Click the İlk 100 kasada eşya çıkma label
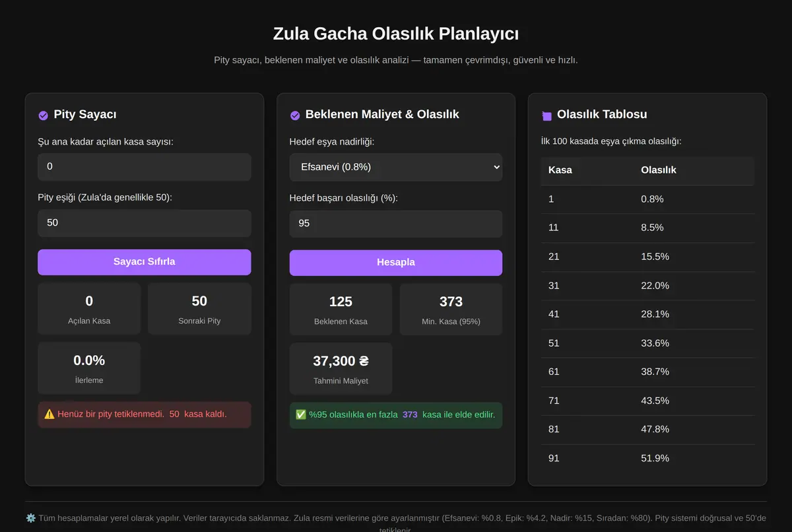 point(611,141)
